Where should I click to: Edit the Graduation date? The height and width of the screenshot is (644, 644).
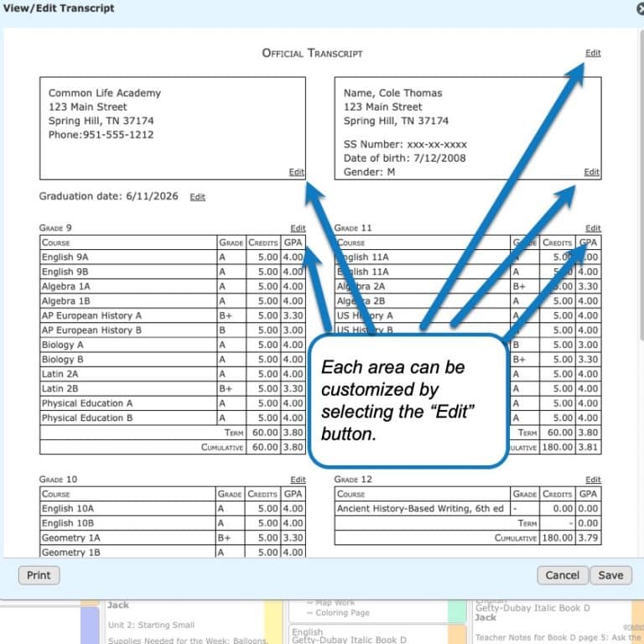point(197,197)
